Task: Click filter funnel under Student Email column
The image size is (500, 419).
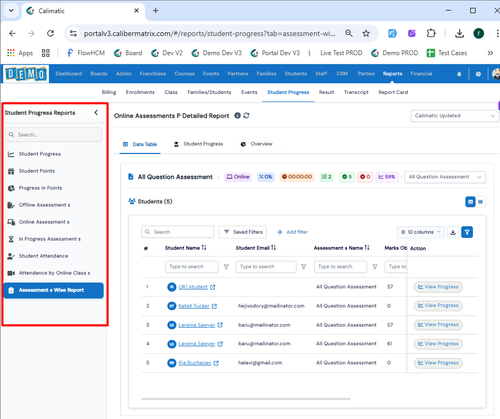Action: [304, 267]
